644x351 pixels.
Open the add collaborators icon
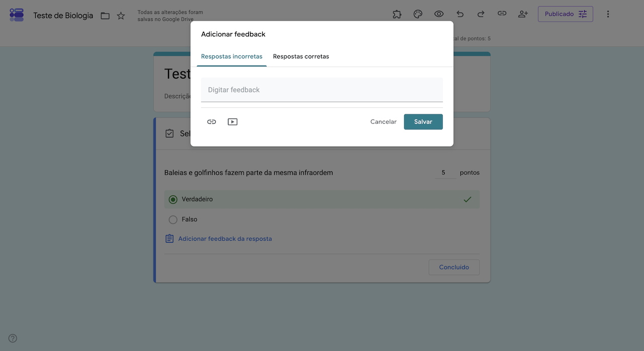point(523,14)
